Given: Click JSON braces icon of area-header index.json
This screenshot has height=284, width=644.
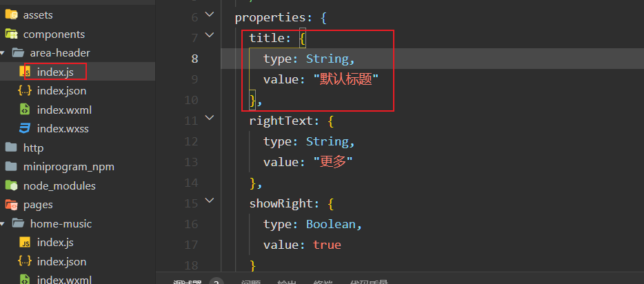Looking at the screenshot, I should click(x=25, y=90).
